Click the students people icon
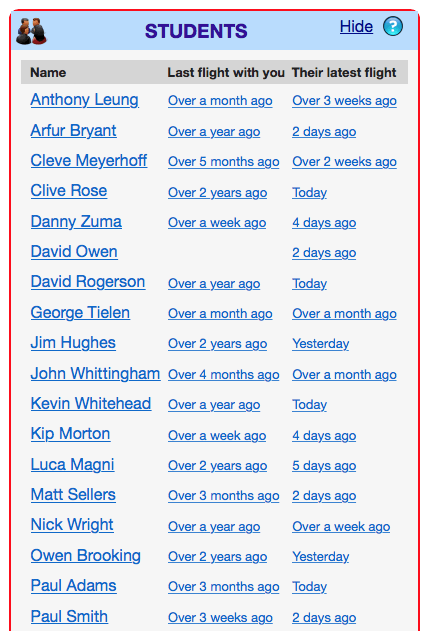 [31, 31]
